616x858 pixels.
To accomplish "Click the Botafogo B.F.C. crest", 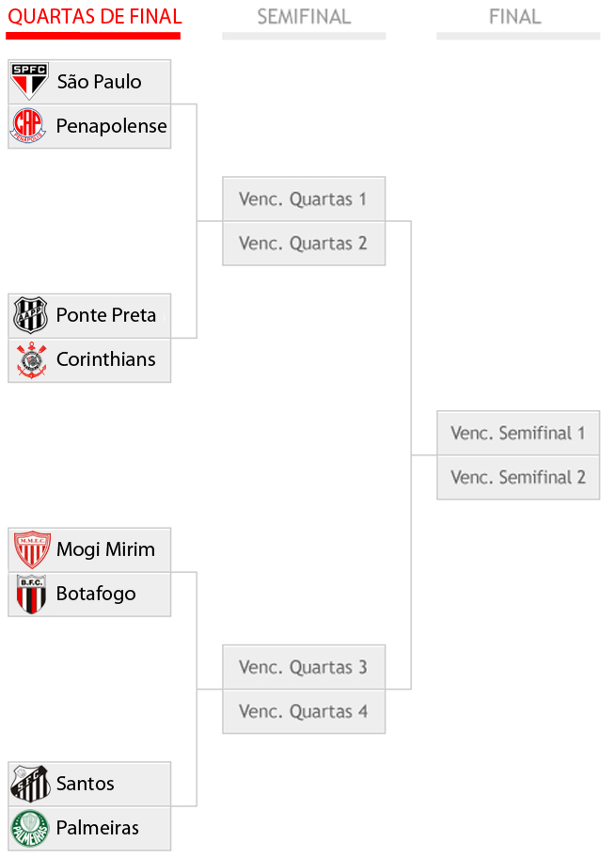I will [x=31, y=595].
